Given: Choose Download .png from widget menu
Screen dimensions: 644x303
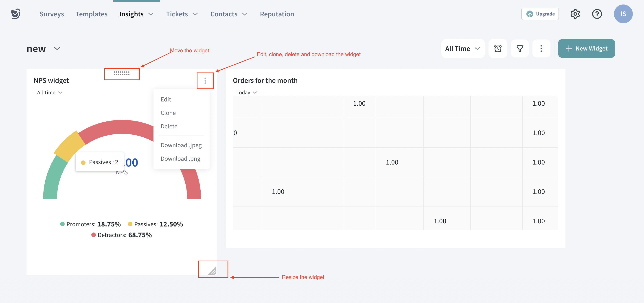Looking at the screenshot, I should pos(180,159).
